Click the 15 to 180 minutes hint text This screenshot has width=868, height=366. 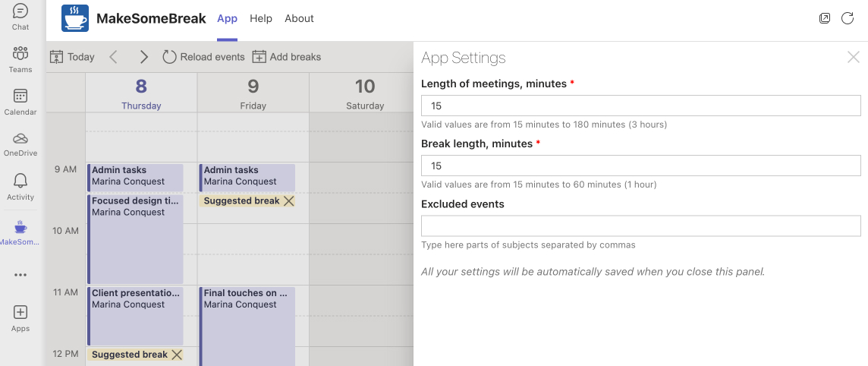click(544, 125)
